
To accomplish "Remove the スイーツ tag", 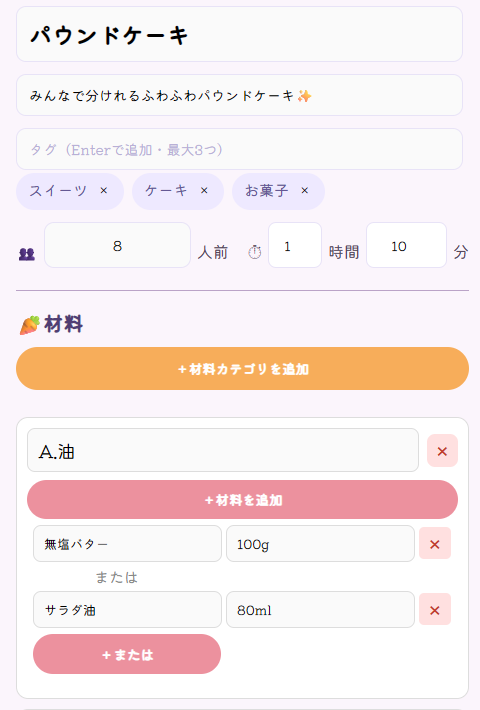I will (104, 191).
